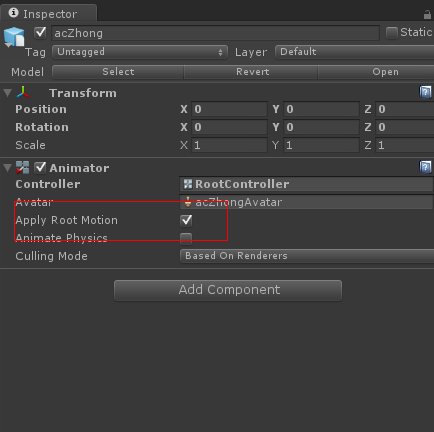Click the Scale Y field
This screenshot has width=434, height=432.
pyautogui.click(x=321, y=145)
